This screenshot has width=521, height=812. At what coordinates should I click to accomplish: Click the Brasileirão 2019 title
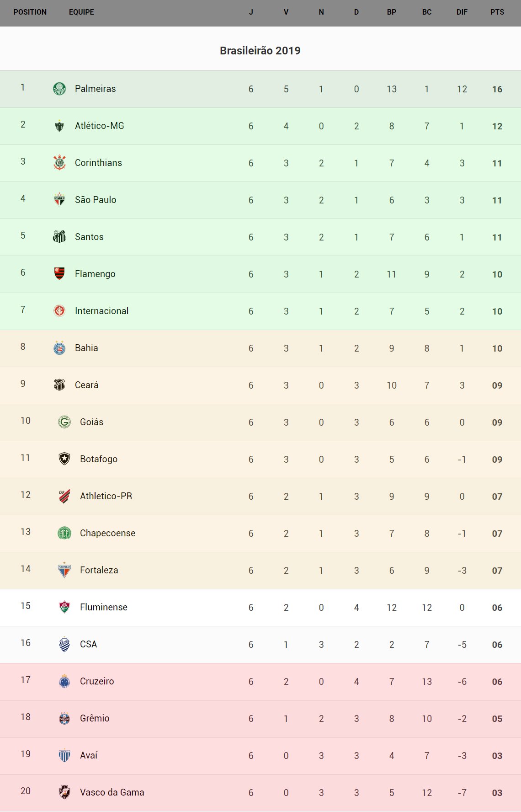pyautogui.click(x=260, y=51)
